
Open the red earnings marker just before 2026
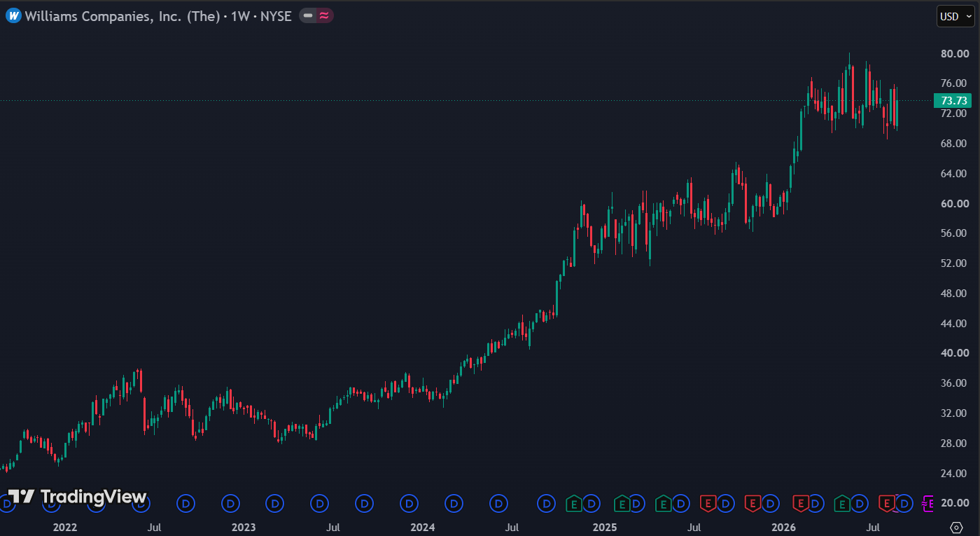point(752,503)
